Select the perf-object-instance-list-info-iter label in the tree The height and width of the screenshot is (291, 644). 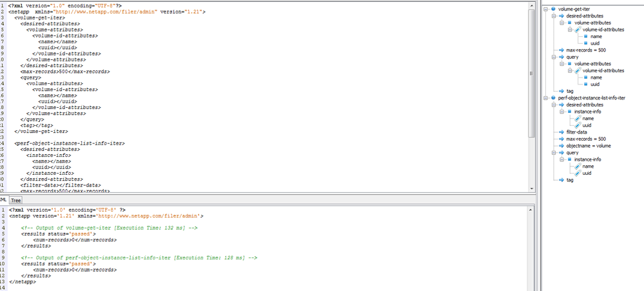click(592, 98)
